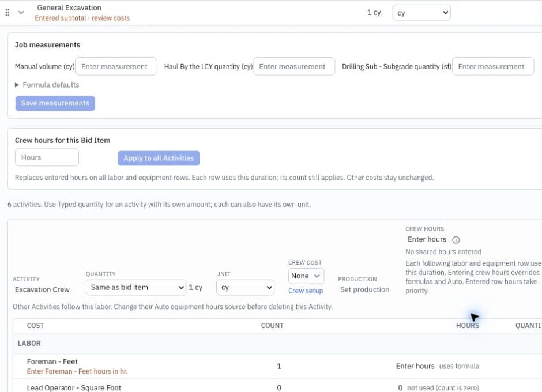
Task: Select the Foreman - Feet labor row name
Action: 52,361
